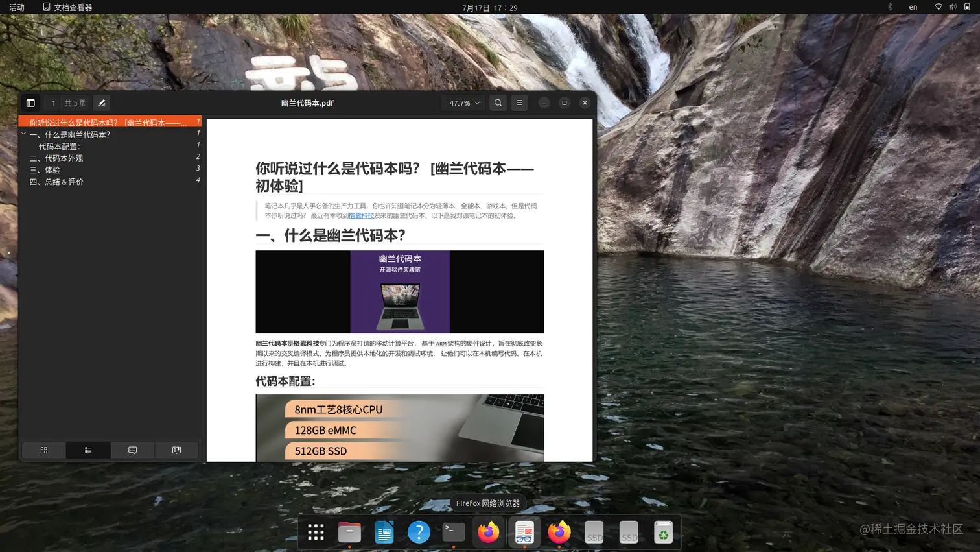Toggle the sidebar visibility in Document Viewer
The height and width of the screenshot is (552, 980).
[x=30, y=102]
